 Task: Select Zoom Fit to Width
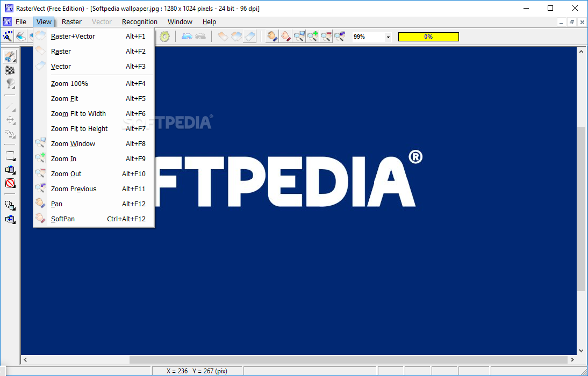[x=94, y=113]
